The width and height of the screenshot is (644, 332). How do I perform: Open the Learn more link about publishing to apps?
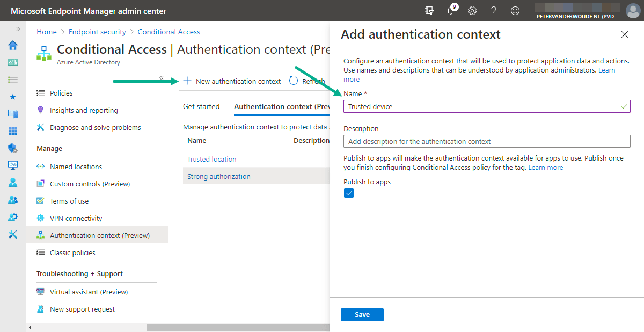(545, 167)
